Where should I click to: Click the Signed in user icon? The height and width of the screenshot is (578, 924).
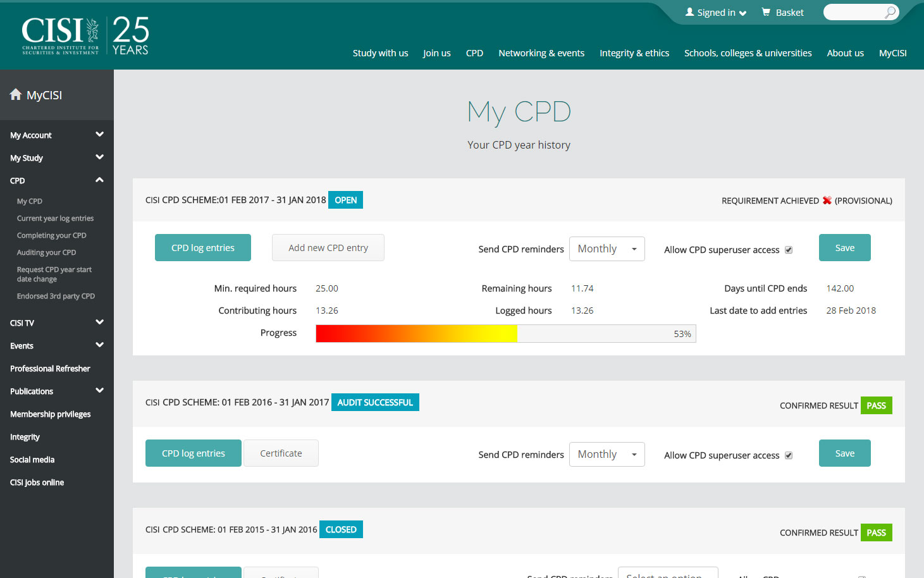click(x=689, y=12)
